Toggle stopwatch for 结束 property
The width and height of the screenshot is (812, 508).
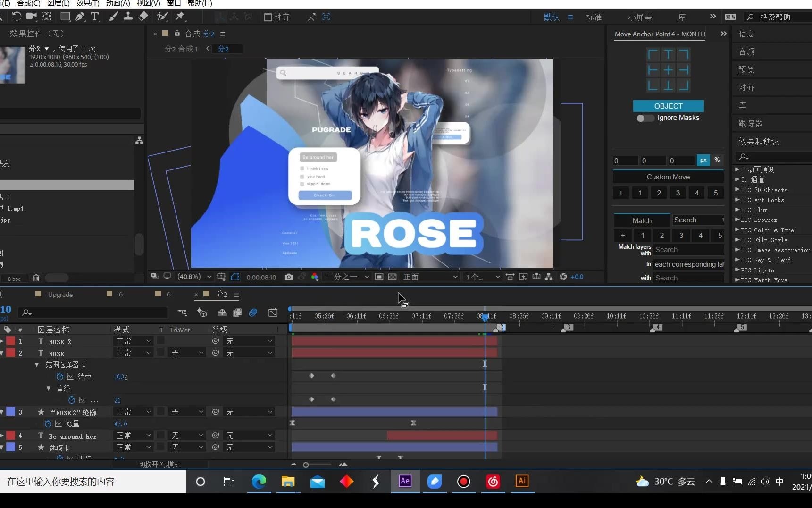60,377
